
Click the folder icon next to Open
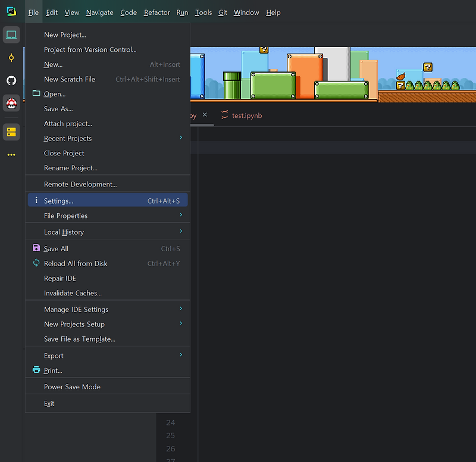pos(36,93)
